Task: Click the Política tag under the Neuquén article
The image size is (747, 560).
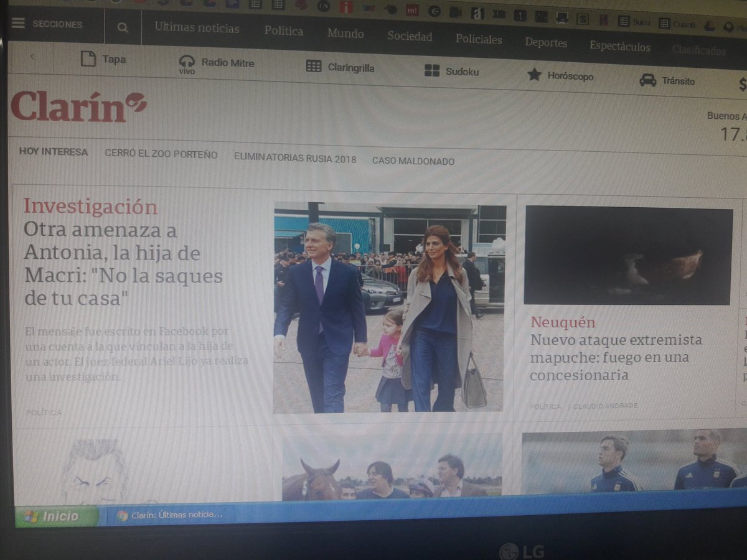Action: coord(545,406)
